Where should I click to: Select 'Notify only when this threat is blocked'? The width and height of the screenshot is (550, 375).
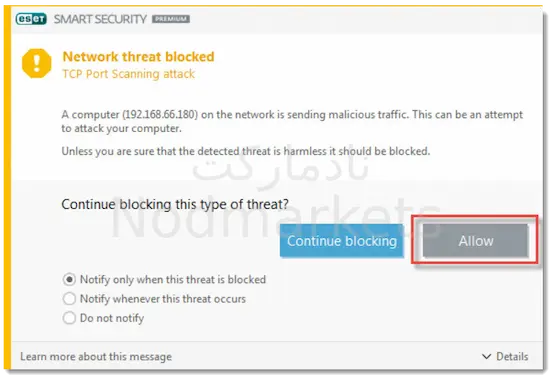[69, 280]
